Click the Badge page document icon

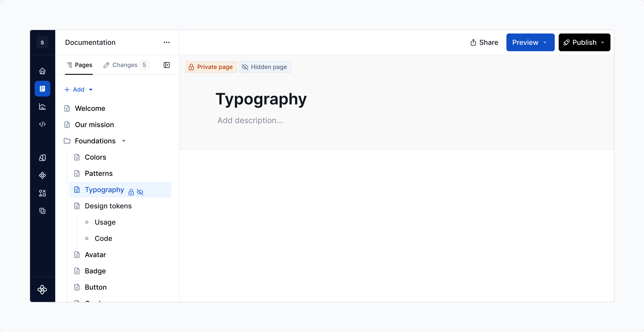(77, 271)
